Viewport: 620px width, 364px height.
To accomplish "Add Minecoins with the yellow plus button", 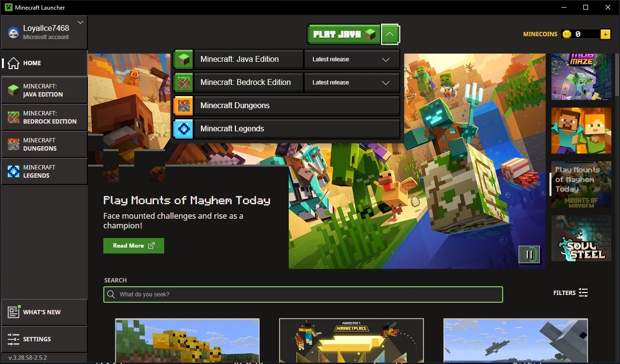I will point(605,34).
